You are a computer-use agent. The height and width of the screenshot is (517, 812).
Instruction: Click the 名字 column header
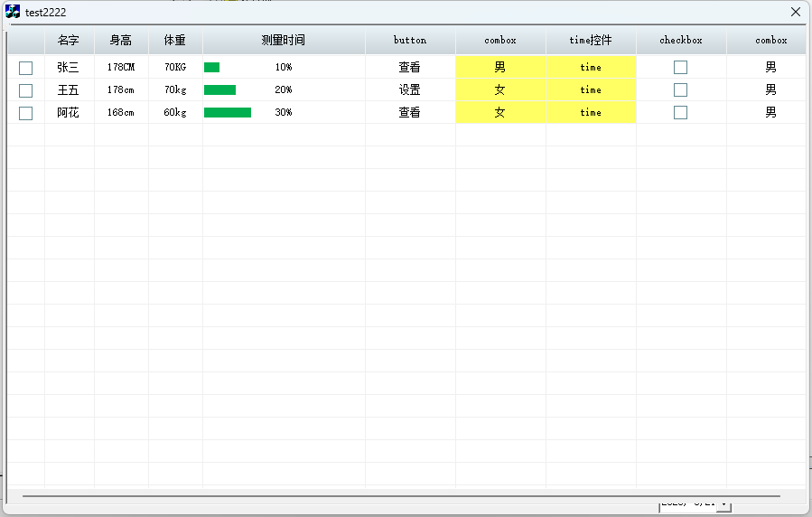click(69, 40)
